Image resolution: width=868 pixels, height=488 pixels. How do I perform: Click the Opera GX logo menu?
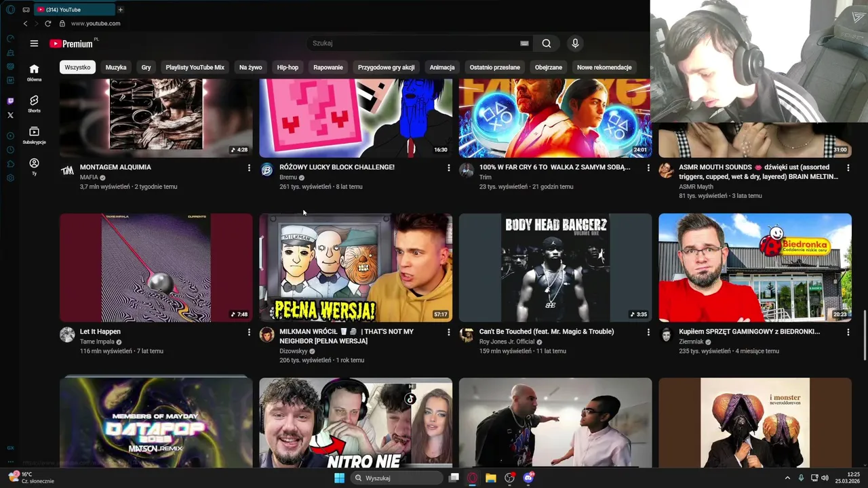coord(10,9)
